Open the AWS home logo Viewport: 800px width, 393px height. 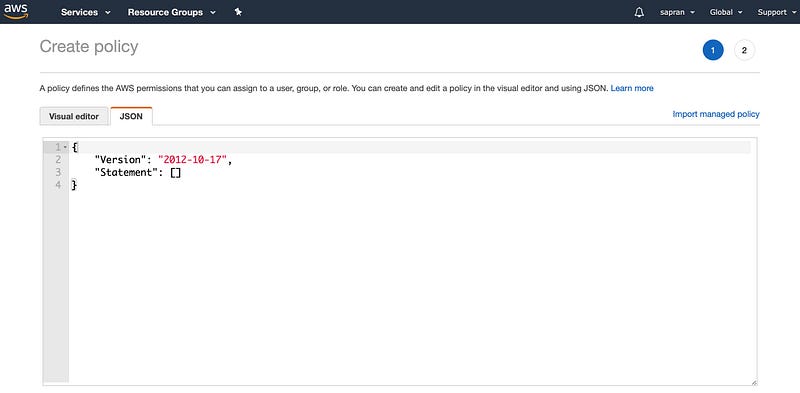pos(16,11)
